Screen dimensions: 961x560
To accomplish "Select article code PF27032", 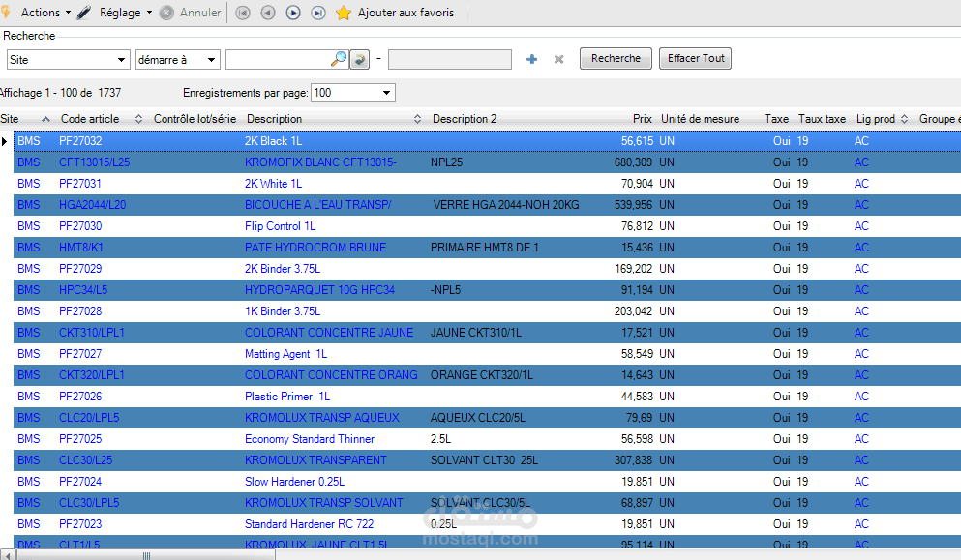I will (80, 141).
